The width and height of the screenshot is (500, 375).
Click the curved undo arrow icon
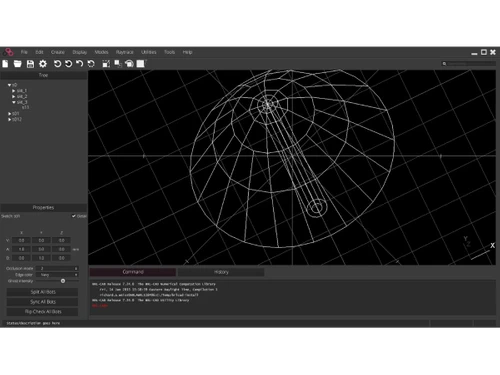tap(79, 64)
